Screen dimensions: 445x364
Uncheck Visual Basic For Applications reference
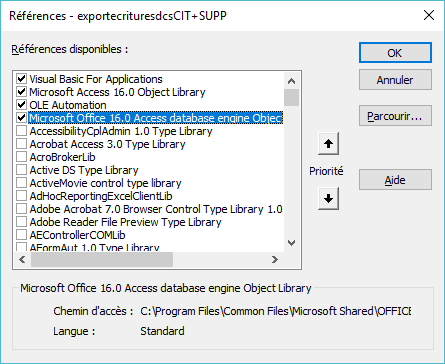[22, 79]
